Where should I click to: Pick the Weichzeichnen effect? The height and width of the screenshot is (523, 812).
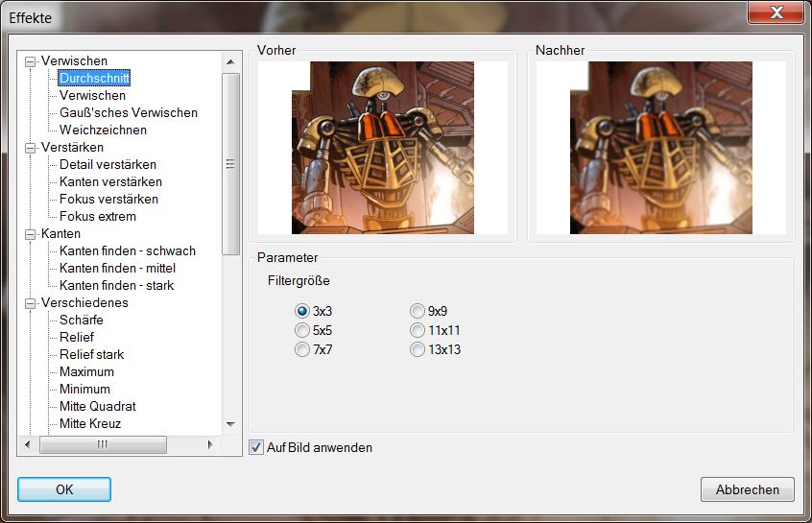pyautogui.click(x=103, y=130)
